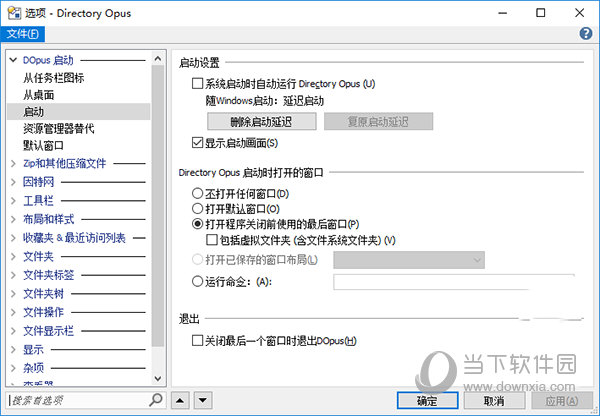Click the category tree scrollbar thumb
Image resolution: width=600 pixels, height=416 pixels.
pos(158,206)
